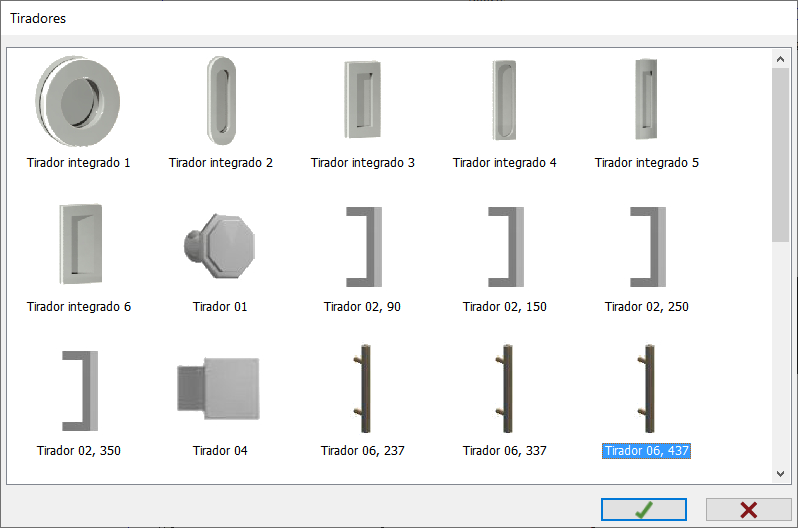This screenshot has width=798, height=528.
Task: Pick the Tirador 06, 437 bar handle image
Action: click(x=647, y=388)
